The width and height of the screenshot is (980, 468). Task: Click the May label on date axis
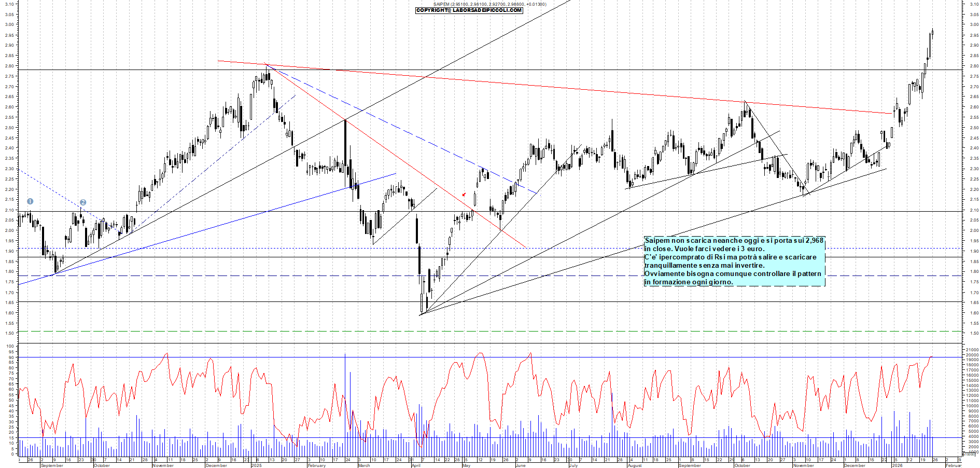[466, 465]
